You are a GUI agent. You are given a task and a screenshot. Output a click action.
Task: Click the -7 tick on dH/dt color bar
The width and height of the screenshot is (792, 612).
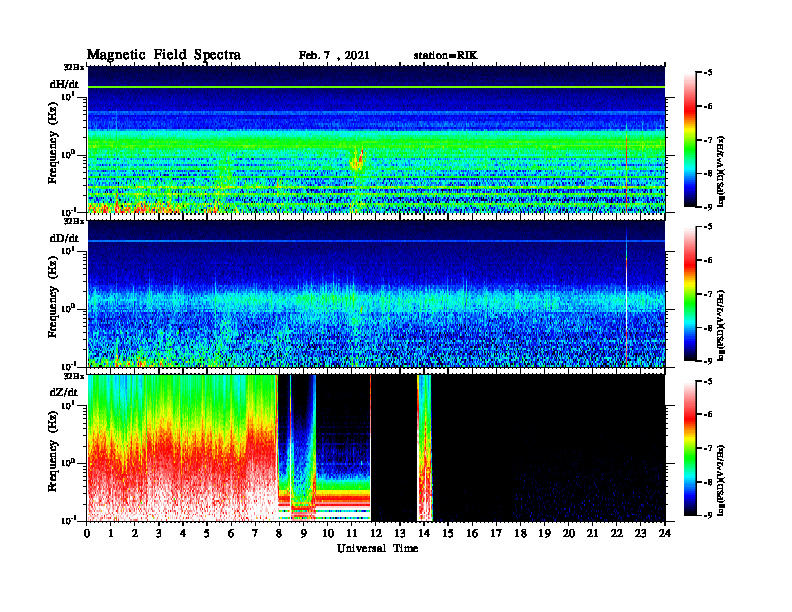[708, 140]
